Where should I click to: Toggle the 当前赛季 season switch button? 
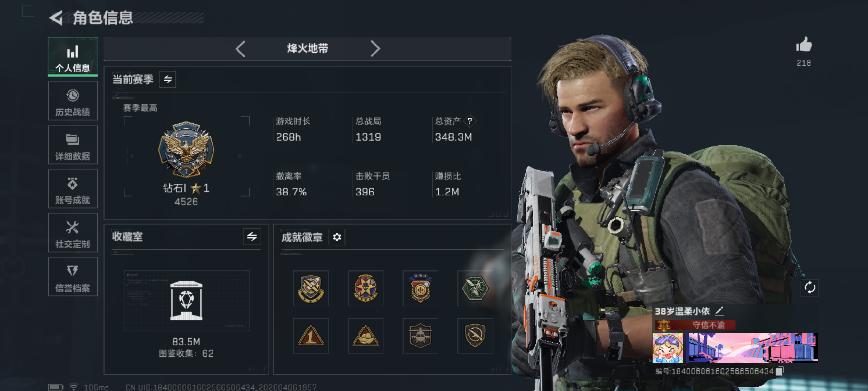(x=167, y=79)
